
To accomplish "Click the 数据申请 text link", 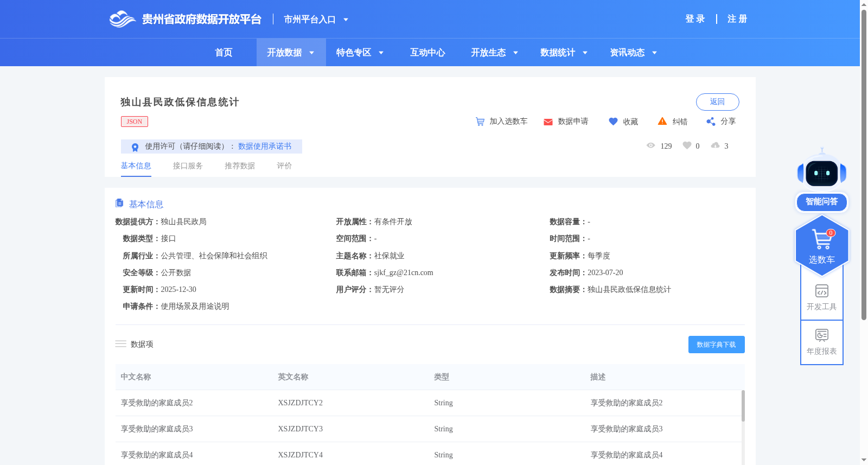I will point(573,122).
